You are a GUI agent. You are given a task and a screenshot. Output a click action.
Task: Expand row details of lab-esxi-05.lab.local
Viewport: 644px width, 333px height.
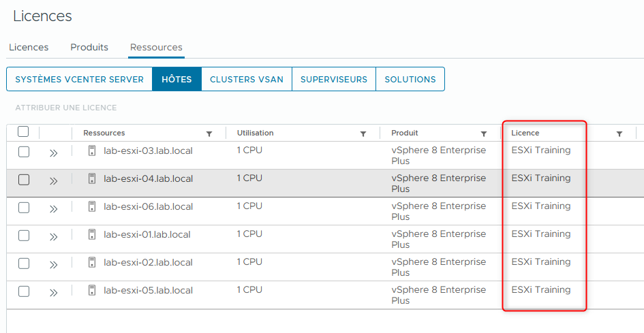click(x=54, y=292)
